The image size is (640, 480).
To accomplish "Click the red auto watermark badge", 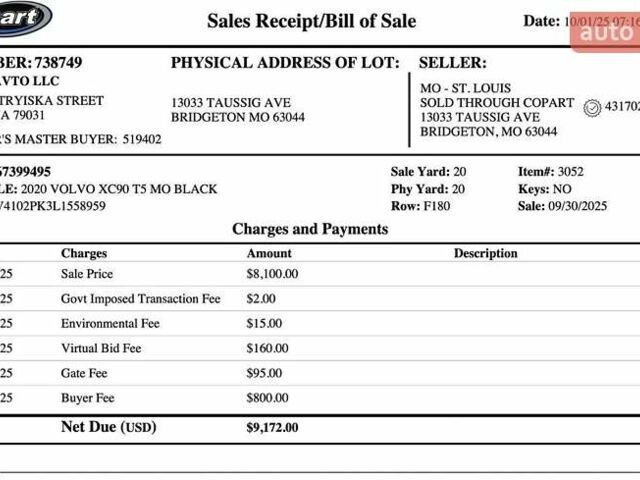I will [605, 34].
